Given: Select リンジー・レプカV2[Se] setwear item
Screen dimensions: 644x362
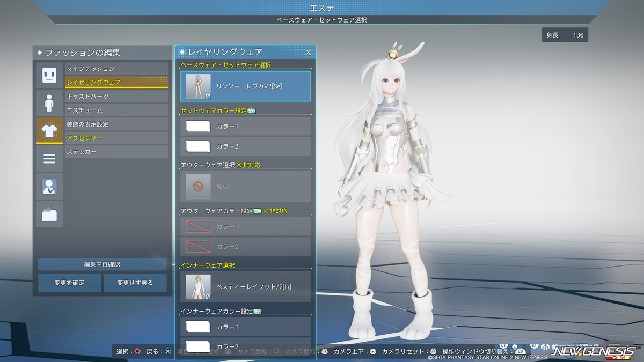Looking at the screenshot, I should point(245,86).
